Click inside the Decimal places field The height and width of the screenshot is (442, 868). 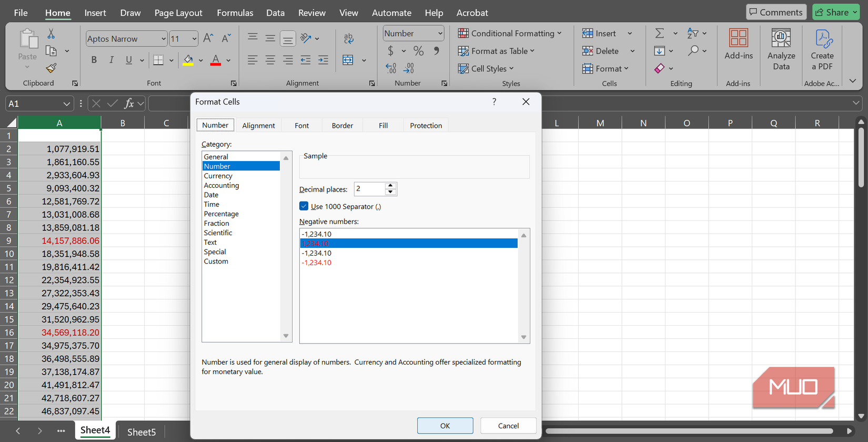tap(369, 189)
